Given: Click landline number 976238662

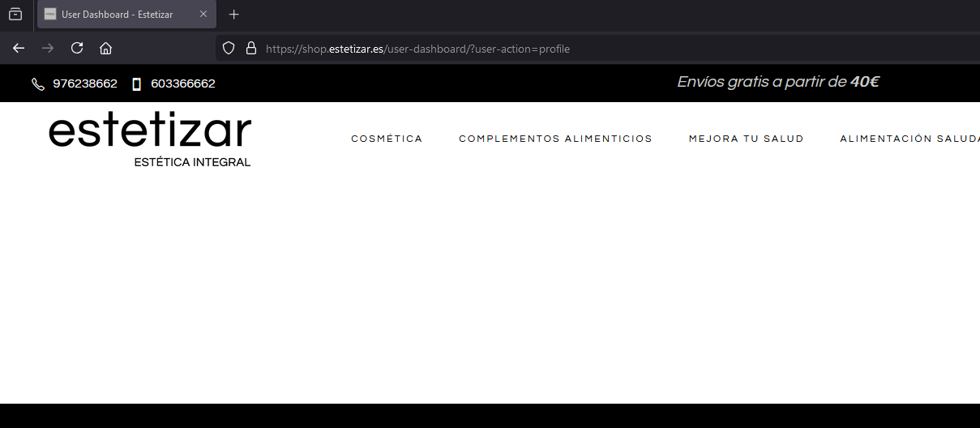Looking at the screenshot, I should pyautogui.click(x=85, y=83).
